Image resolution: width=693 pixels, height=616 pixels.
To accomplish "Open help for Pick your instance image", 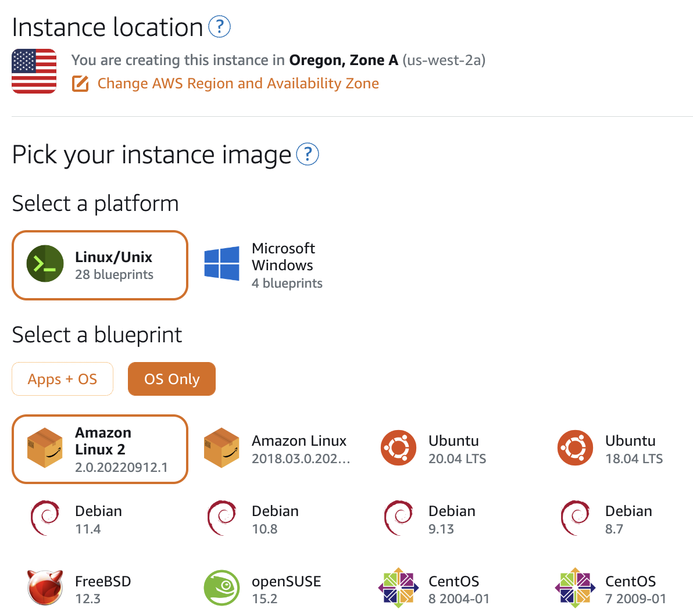I will click(308, 154).
